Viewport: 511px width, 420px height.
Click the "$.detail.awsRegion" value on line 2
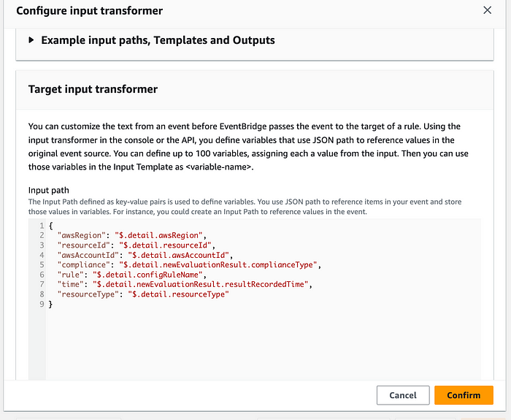click(158, 235)
